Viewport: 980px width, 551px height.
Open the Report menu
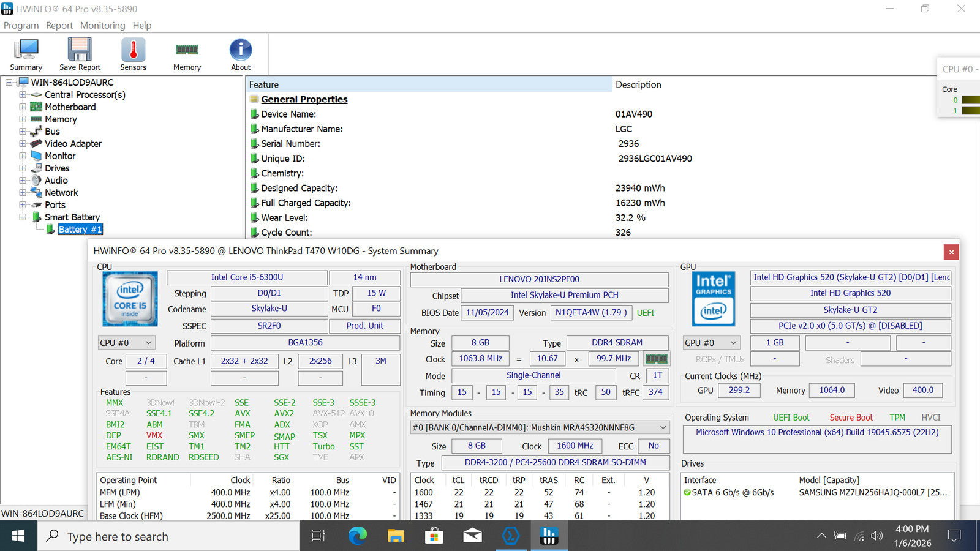point(59,26)
